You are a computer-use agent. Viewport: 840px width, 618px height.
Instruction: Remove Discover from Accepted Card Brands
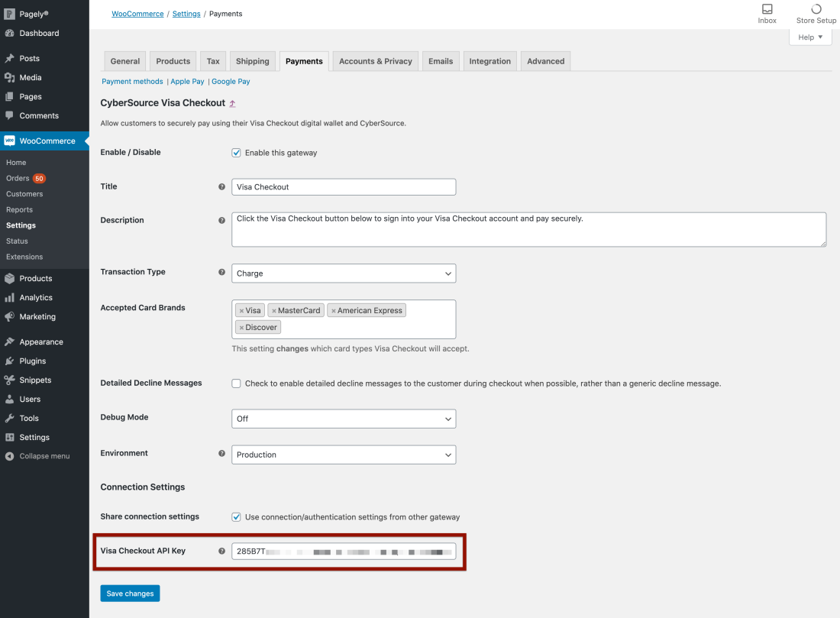pyautogui.click(x=242, y=326)
